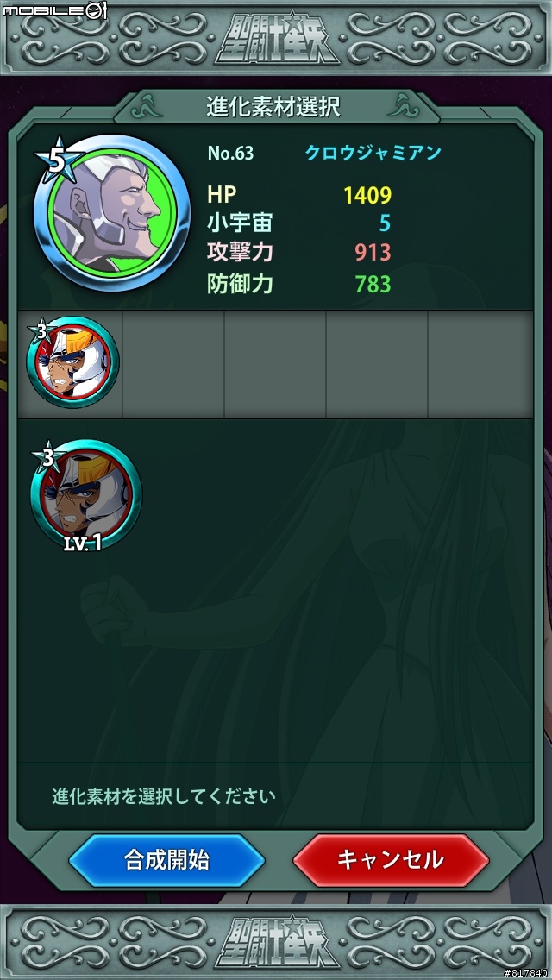Select the Lv.1 three-star material character

point(86,495)
